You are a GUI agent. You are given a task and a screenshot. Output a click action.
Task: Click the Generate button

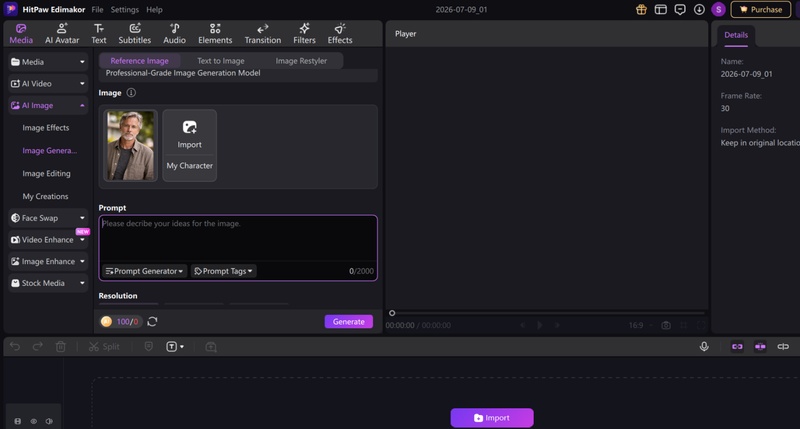348,321
